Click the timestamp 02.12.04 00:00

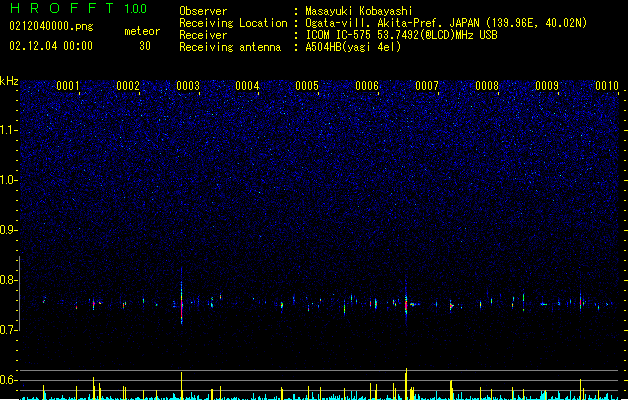[x=51, y=46]
